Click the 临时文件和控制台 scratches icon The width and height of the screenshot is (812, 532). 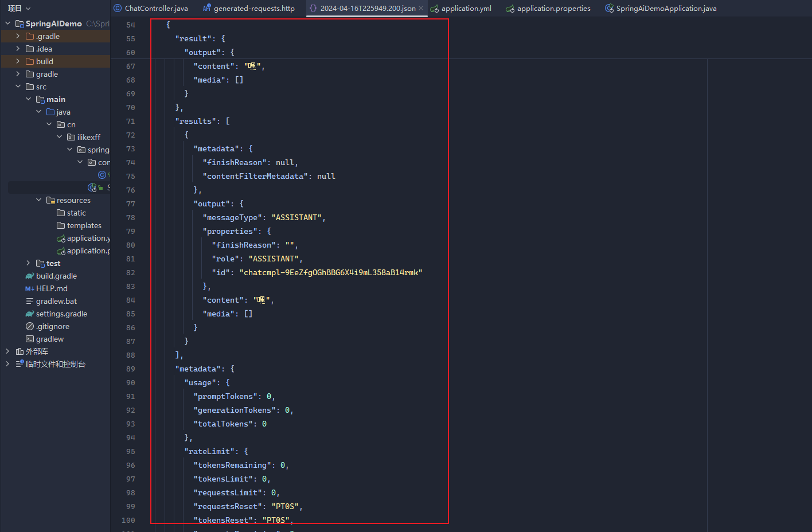tap(19, 364)
